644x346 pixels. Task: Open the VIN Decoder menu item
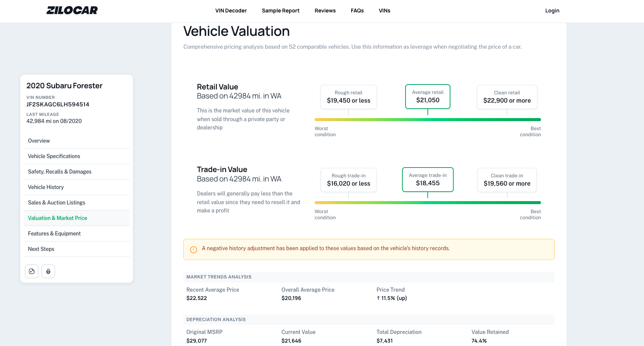pos(231,11)
